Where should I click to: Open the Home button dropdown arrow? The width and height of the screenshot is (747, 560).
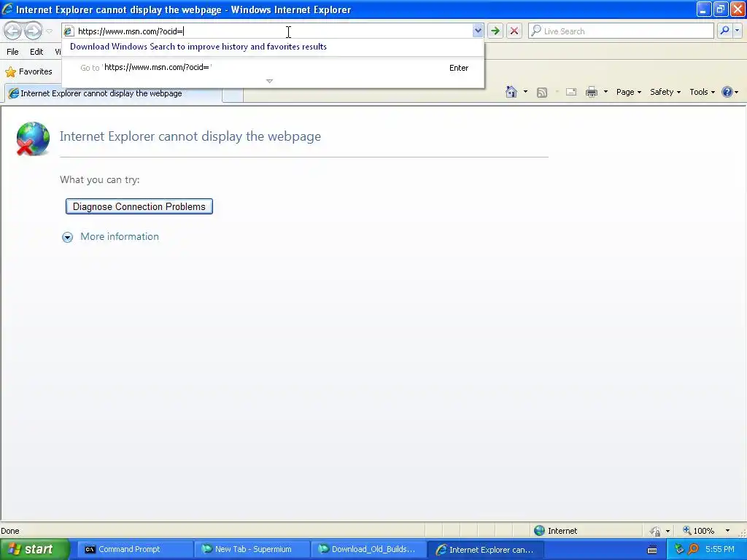coord(525,92)
